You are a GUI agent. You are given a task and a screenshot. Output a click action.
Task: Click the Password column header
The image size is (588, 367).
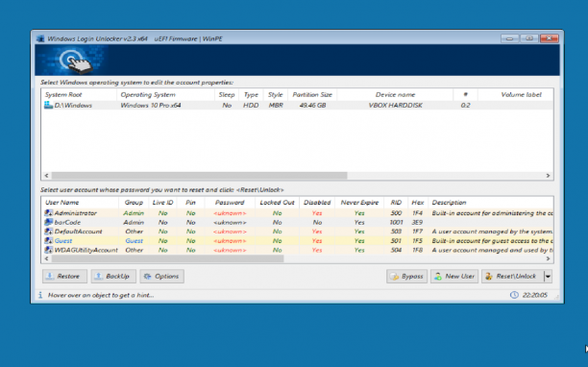coord(230,203)
